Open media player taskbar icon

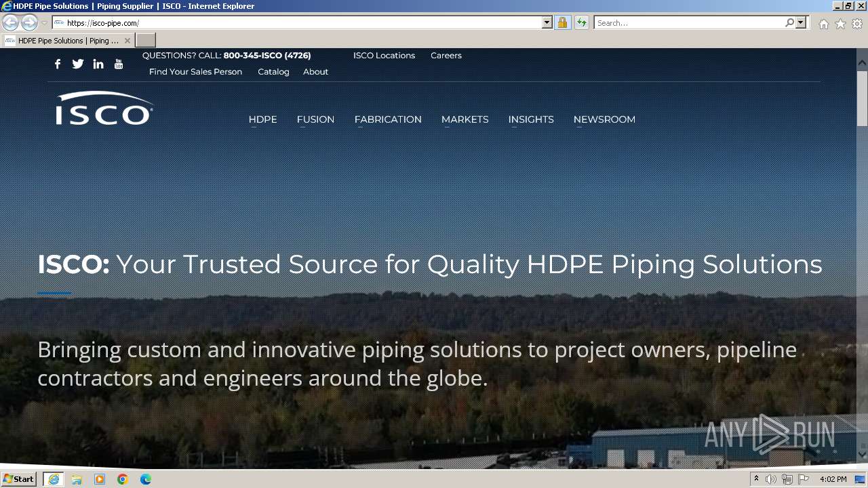pos(100,479)
